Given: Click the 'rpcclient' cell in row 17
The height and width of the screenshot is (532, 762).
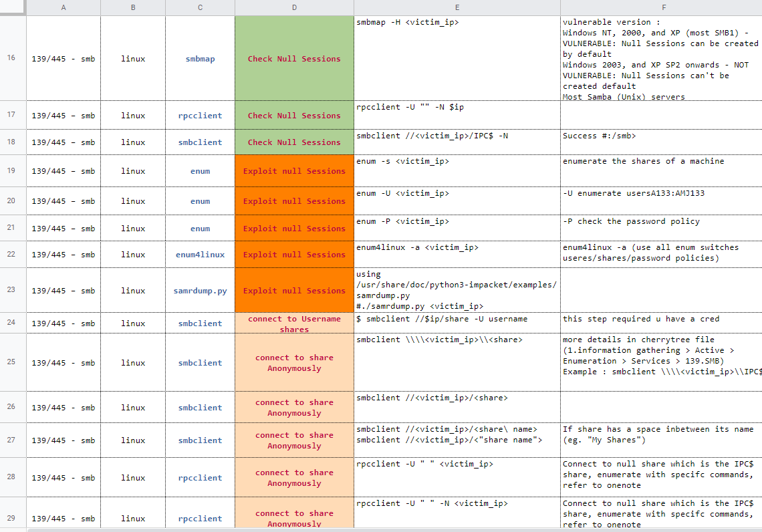Looking at the screenshot, I should pos(200,115).
